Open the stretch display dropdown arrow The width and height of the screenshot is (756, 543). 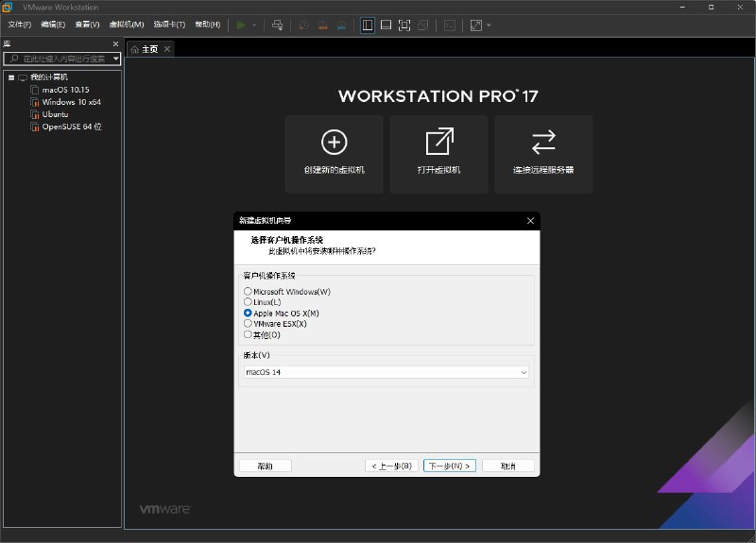[x=489, y=25]
